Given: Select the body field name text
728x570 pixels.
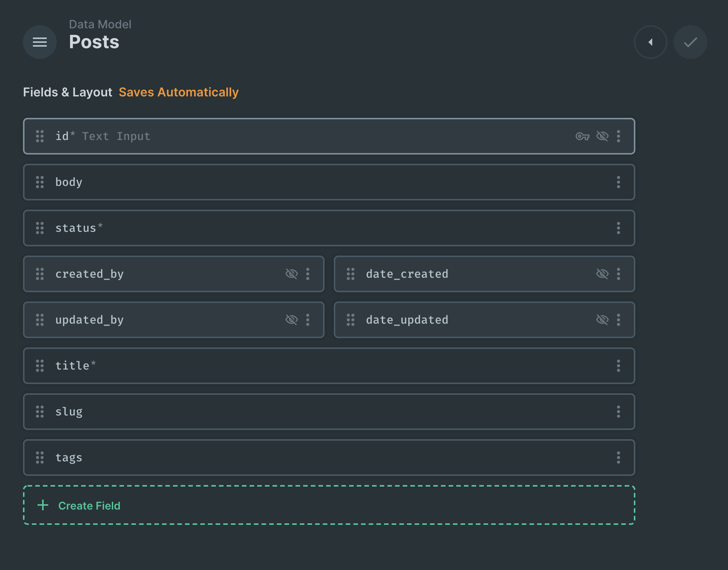Looking at the screenshot, I should (x=69, y=182).
